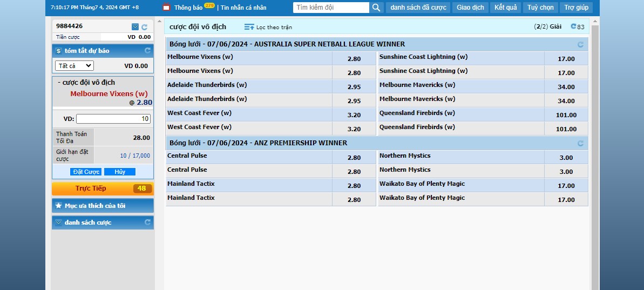Open the (2/2) Giải league selector
This screenshot has width=644, height=290.
point(547,26)
